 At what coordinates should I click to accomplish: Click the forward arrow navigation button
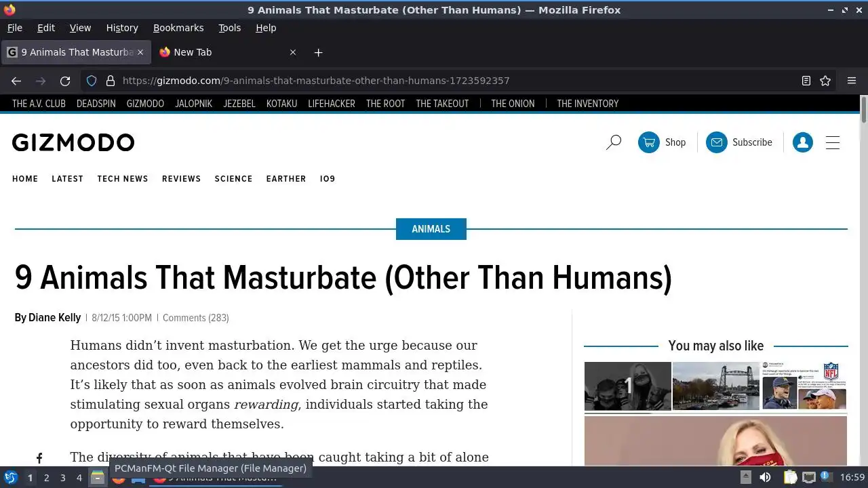[x=41, y=81]
